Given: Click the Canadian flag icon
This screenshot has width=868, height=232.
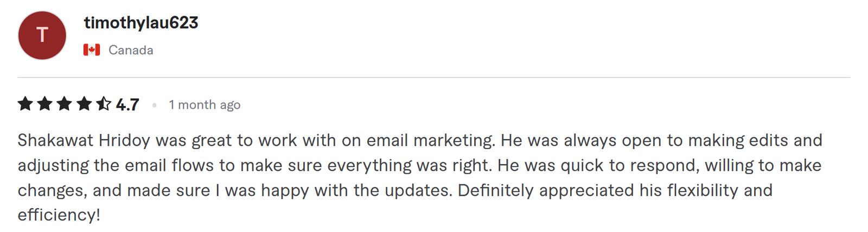Looking at the screenshot, I should coord(92,50).
